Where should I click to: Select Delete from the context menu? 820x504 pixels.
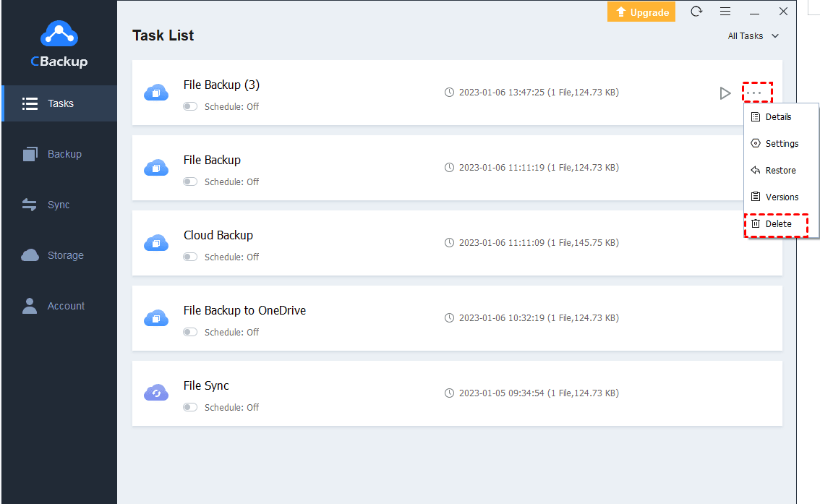(777, 224)
